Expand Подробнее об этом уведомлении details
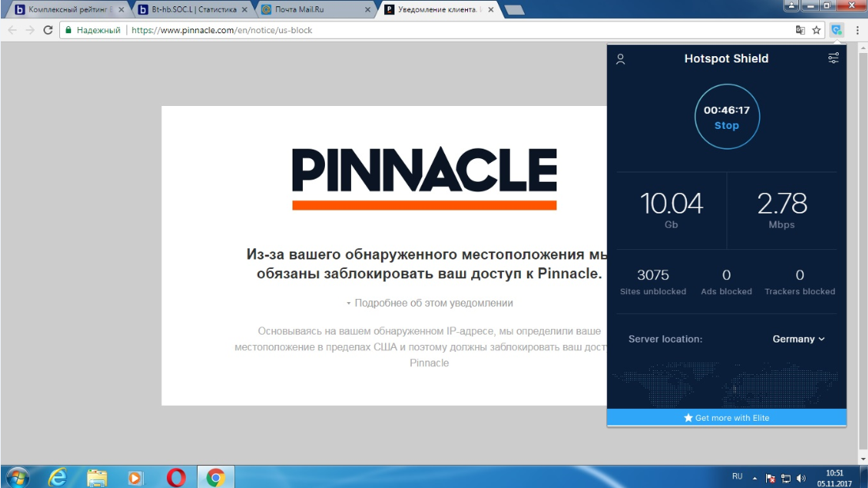 pos(430,303)
